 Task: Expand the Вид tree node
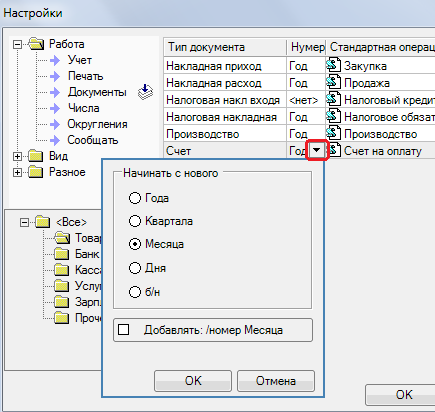[x=17, y=156]
